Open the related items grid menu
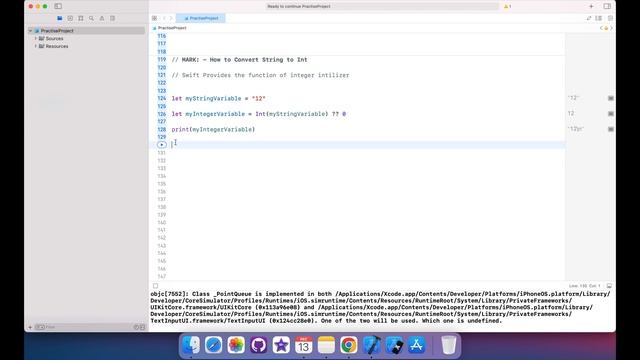This screenshot has height=360, width=640. click(x=154, y=18)
